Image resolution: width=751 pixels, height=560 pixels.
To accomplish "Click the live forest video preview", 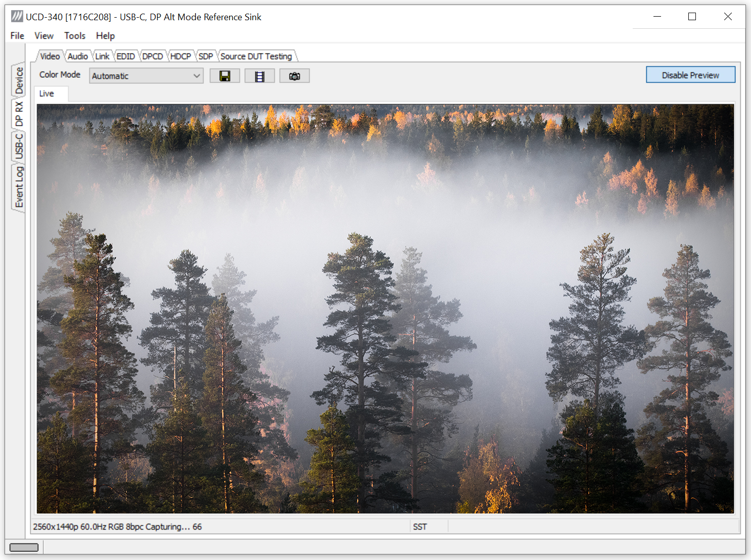I will tap(385, 309).
